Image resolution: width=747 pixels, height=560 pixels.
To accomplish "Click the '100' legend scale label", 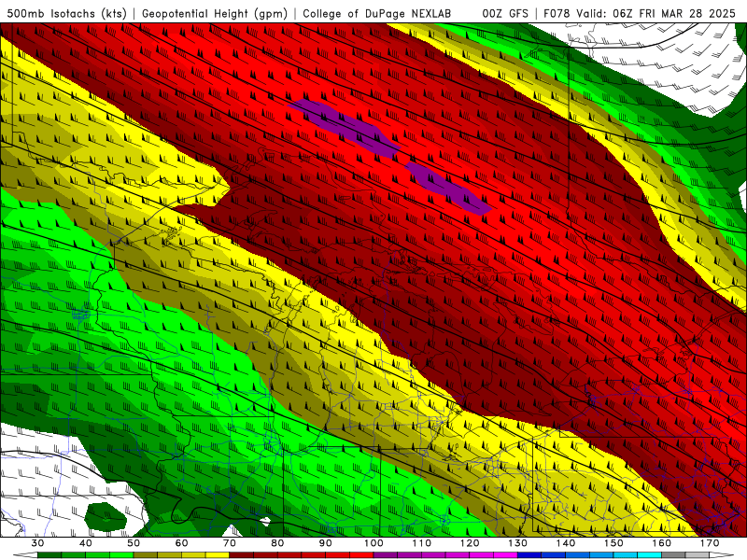I will (373, 543).
